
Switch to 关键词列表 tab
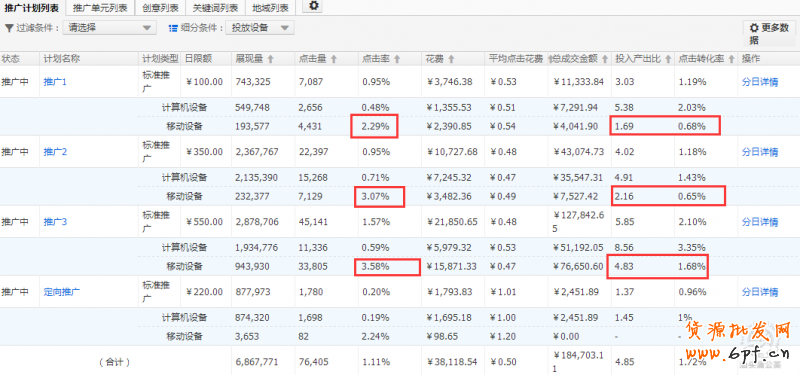(215, 8)
